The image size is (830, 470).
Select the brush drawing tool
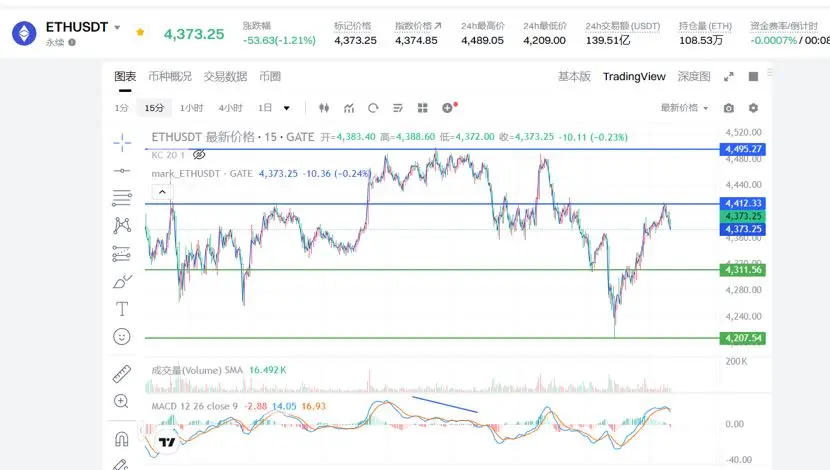coord(122,281)
